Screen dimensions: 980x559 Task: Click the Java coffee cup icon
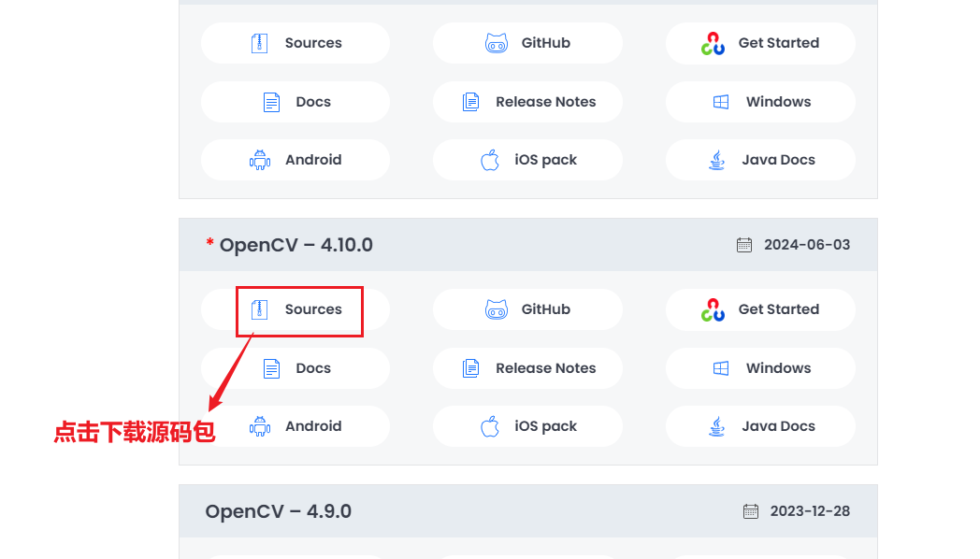coord(715,425)
